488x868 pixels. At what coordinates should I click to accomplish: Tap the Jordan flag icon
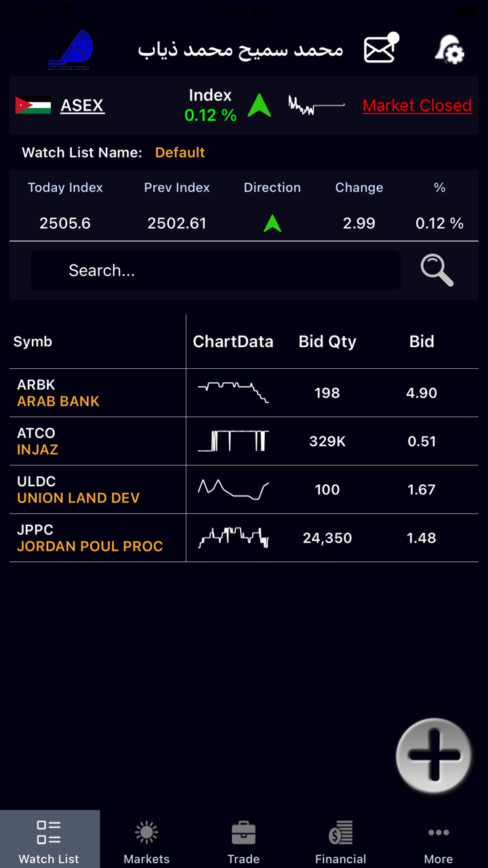pyautogui.click(x=33, y=106)
